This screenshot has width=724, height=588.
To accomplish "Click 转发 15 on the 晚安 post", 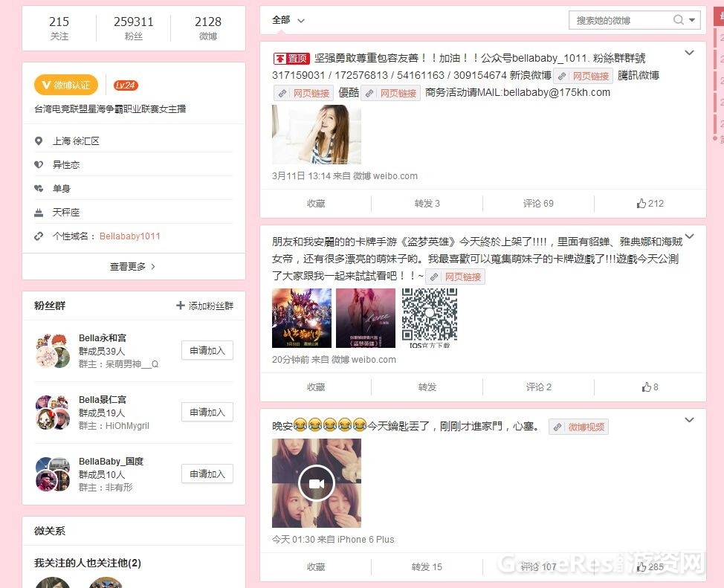I will [x=427, y=566].
